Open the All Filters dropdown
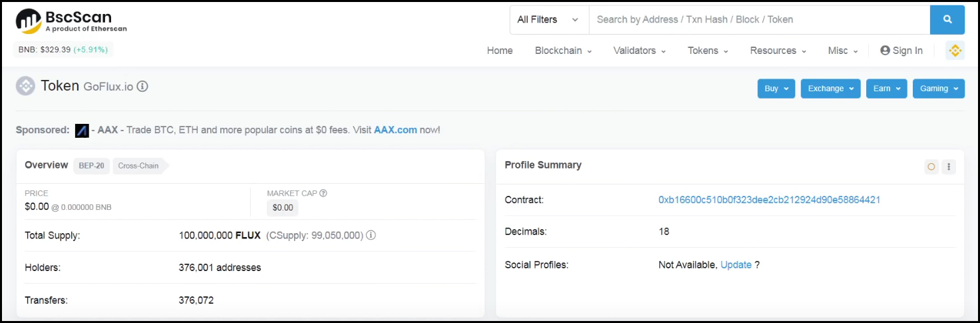The width and height of the screenshot is (980, 323). point(550,19)
